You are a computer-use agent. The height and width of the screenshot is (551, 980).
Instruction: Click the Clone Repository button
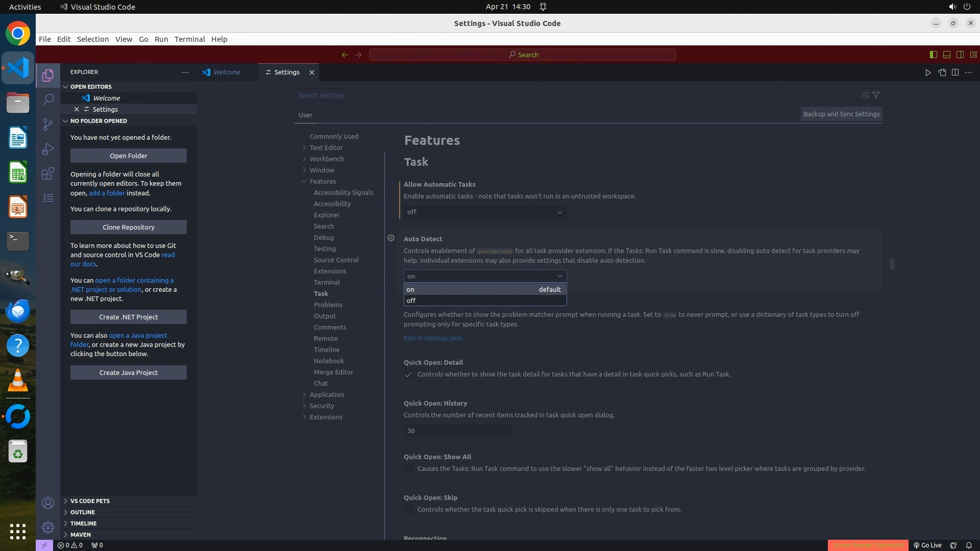tap(128, 227)
